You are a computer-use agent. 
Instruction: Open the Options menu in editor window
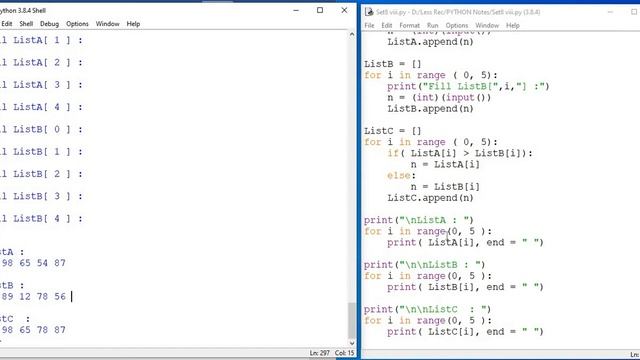(x=457, y=25)
